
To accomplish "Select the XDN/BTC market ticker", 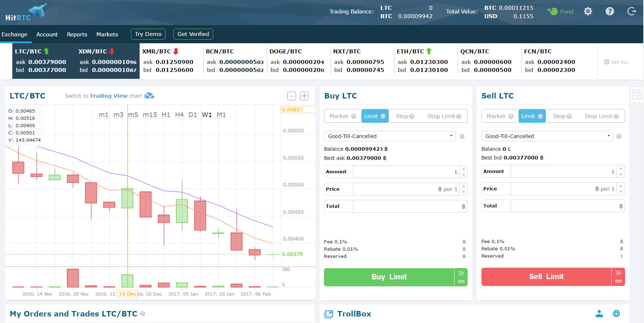I will coord(108,61).
